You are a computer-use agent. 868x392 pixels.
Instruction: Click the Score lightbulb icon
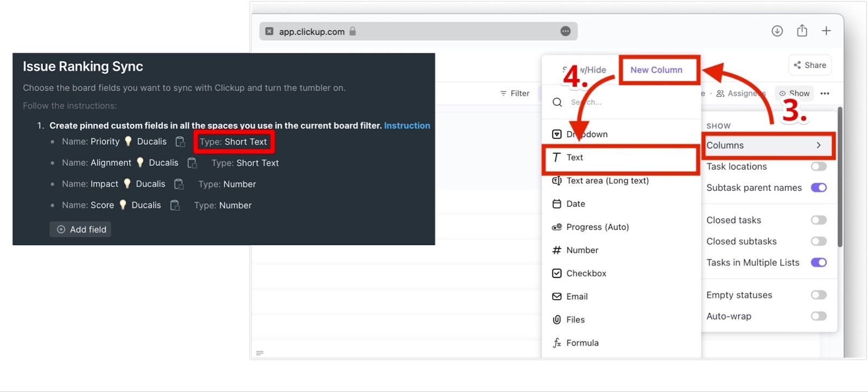point(123,204)
